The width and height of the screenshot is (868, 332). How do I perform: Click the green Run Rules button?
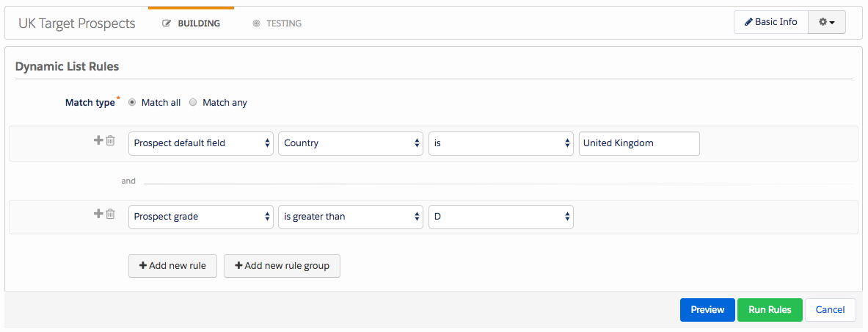[x=770, y=310]
